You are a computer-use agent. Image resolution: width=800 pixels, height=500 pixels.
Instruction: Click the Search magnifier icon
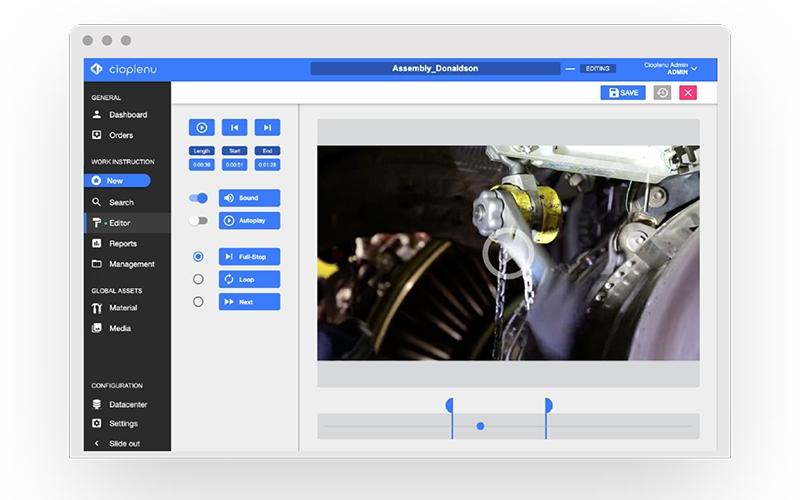96,202
